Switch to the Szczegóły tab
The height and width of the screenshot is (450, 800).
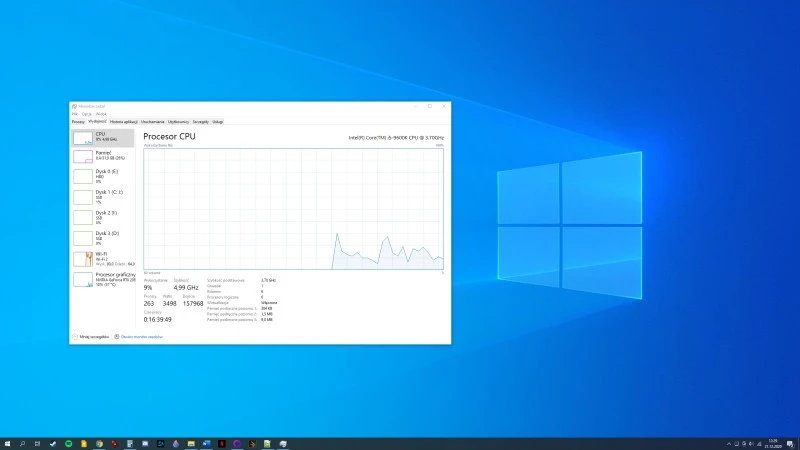pos(201,122)
